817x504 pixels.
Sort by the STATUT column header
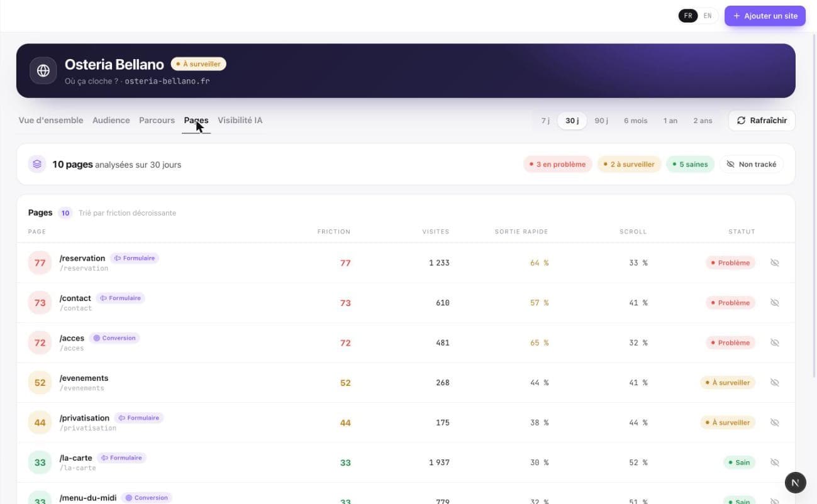tap(742, 231)
